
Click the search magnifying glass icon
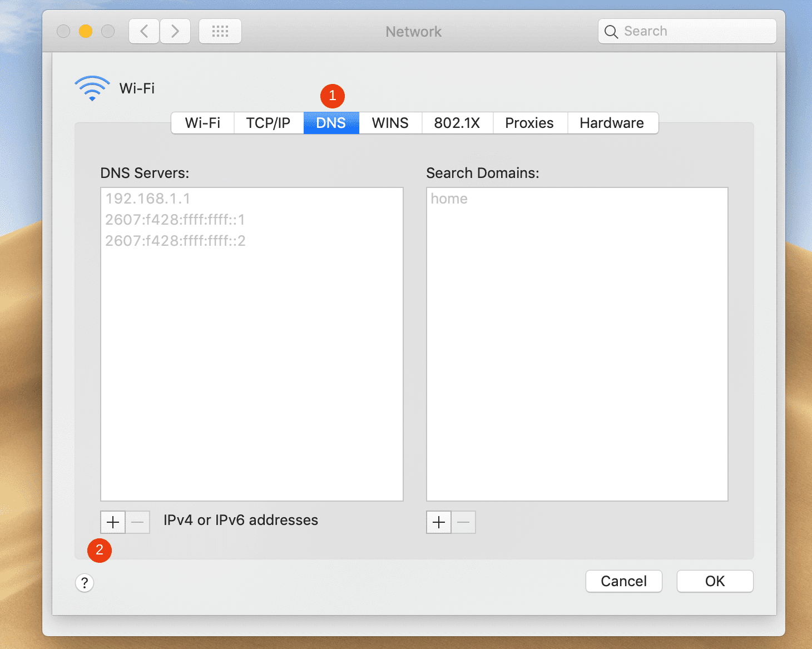coord(611,32)
